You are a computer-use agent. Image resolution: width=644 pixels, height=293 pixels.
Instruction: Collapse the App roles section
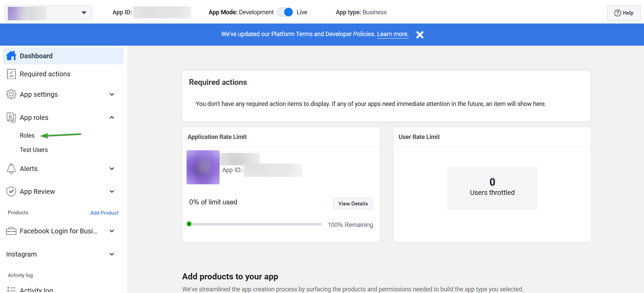point(112,118)
